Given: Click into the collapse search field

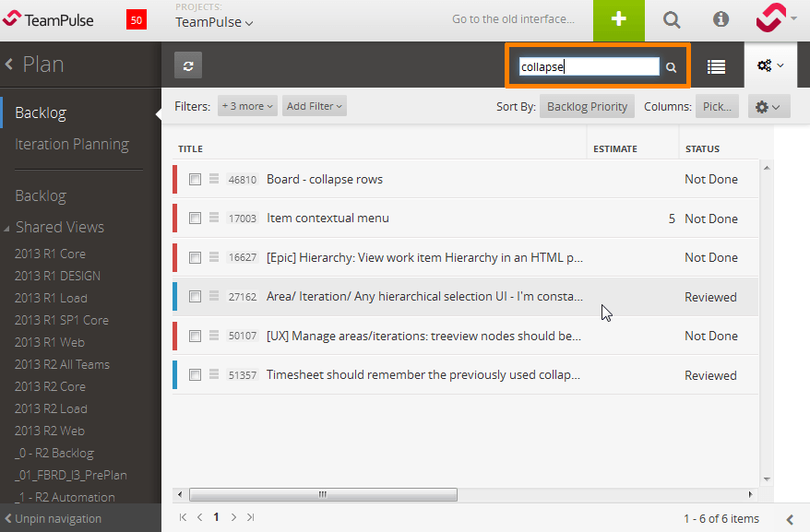Looking at the screenshot, I should coord(589,66).
